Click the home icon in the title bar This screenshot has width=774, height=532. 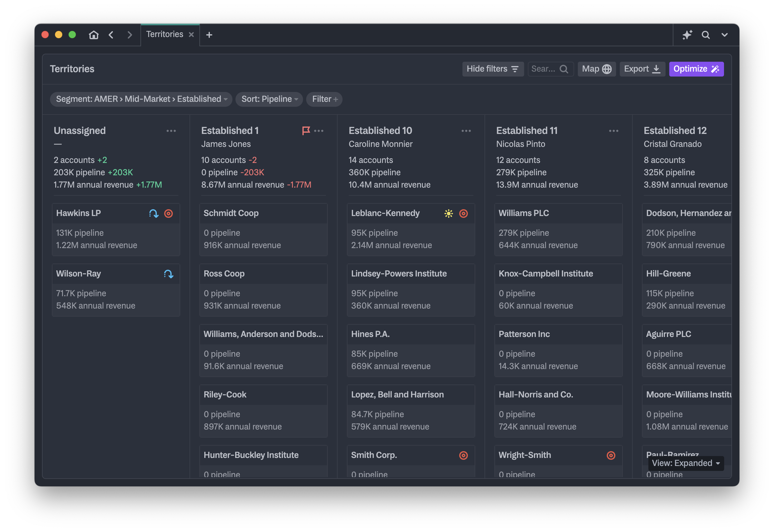coord(94,35)
